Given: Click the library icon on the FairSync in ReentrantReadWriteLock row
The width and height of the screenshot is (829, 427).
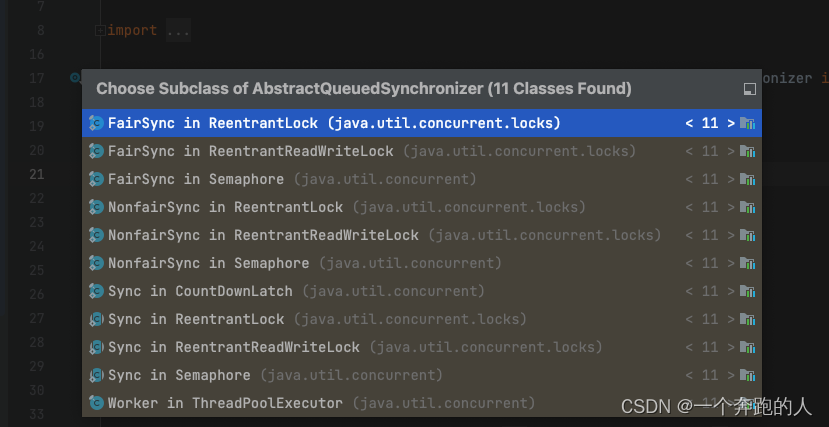Looking at the screenshot, I should pyautogui.click(x=748, y=151).
